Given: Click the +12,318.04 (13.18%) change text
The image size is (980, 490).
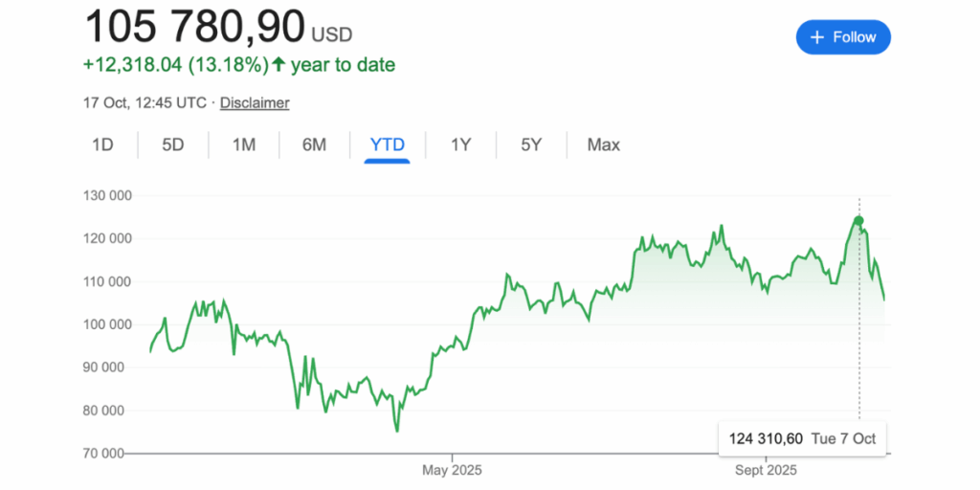Looking at the screenshot, I should [176, 65].
